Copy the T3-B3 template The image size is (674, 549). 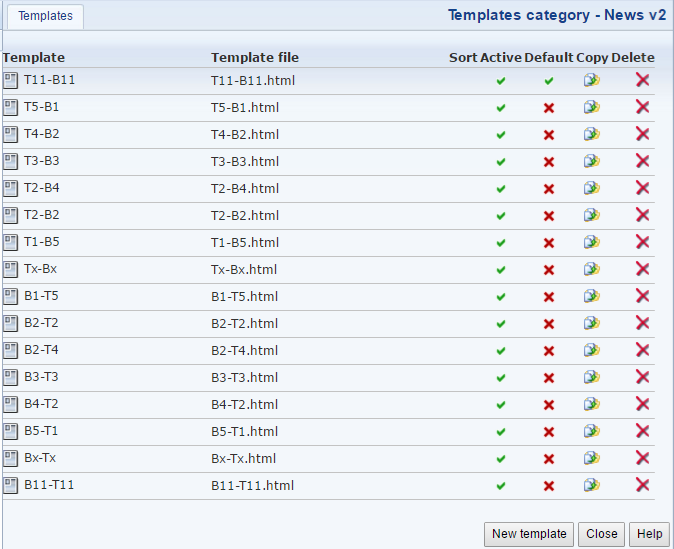[591, 161]
